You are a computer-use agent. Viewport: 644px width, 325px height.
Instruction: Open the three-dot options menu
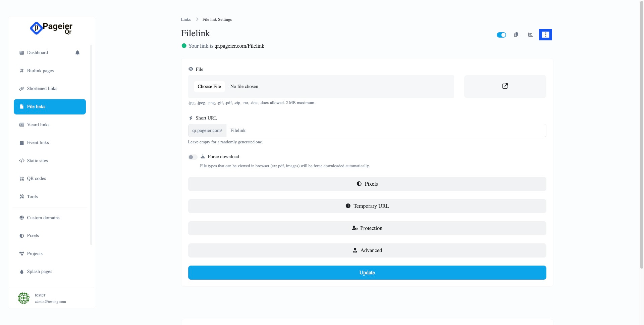pos(545,35)
